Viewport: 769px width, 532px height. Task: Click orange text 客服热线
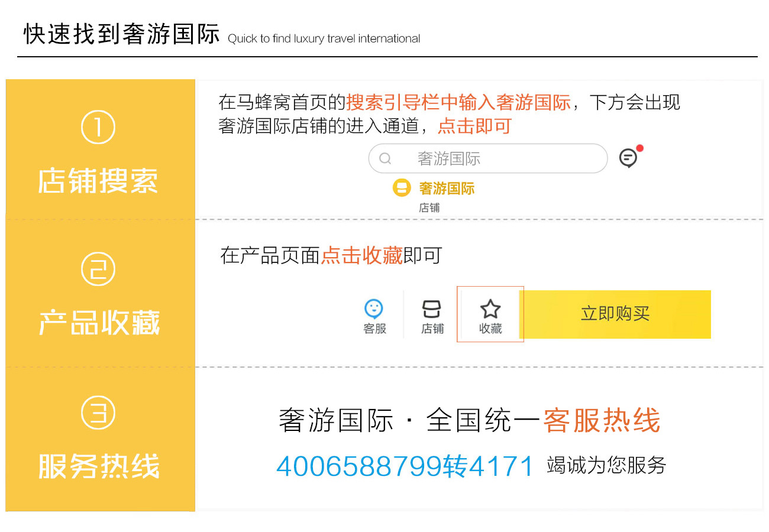click(601, 421)
